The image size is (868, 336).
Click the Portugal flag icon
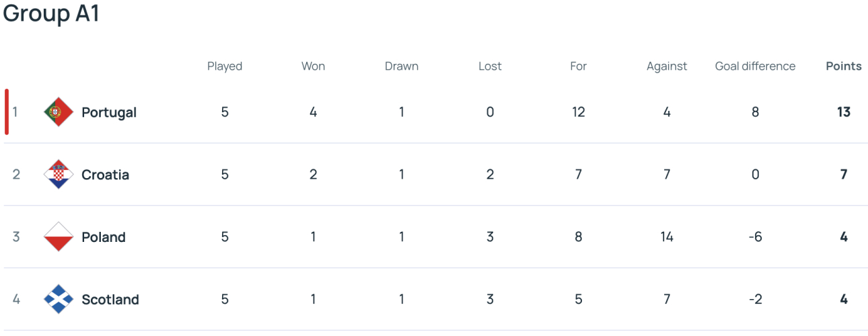(x=59, y=112)
